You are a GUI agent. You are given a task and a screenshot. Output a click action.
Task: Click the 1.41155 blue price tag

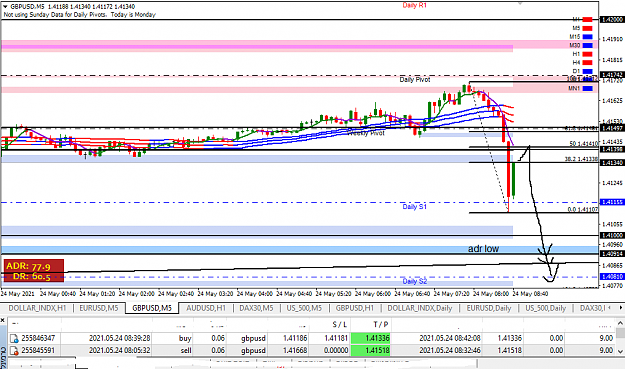(x=612, y=202)
